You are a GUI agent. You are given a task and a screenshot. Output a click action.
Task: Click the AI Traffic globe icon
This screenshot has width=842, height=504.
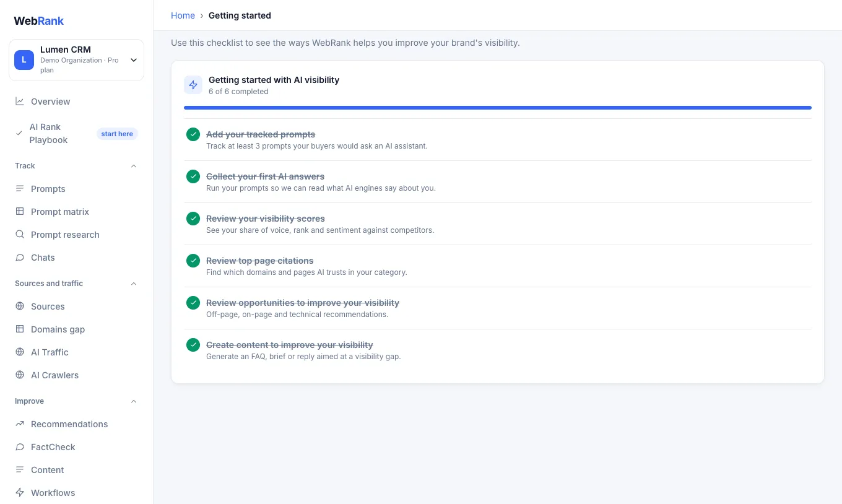click(x=20, y=352)
